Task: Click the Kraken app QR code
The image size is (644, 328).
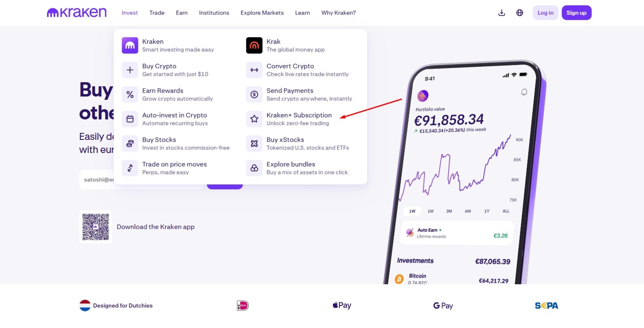Action: tap(96, 227)
